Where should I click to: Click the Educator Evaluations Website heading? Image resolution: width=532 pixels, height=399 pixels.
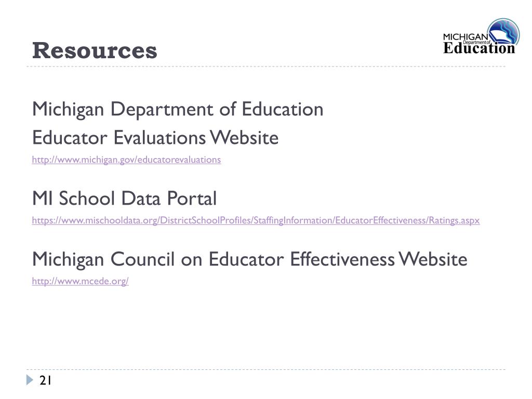pos(155,138)
